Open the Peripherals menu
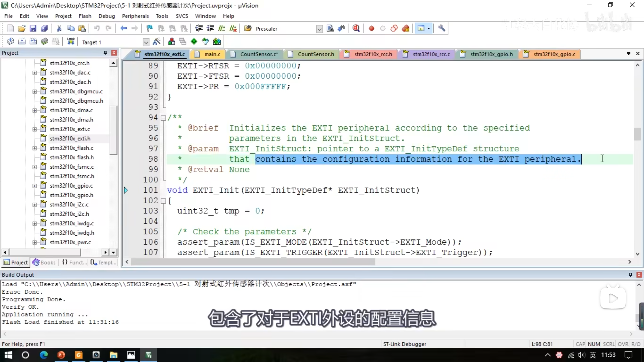Screen dimensions: 644x362 (135, 16)
